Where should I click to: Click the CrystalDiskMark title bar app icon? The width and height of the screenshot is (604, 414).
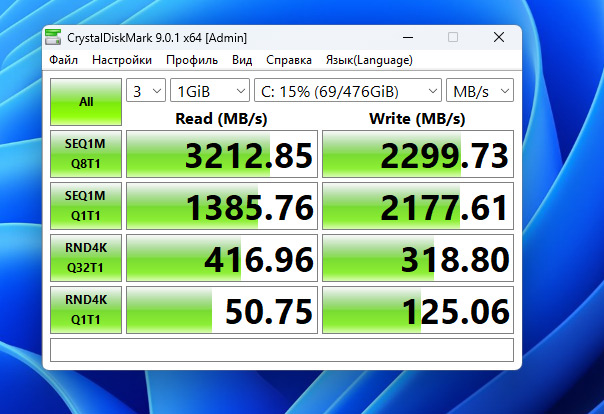[52, 38]
